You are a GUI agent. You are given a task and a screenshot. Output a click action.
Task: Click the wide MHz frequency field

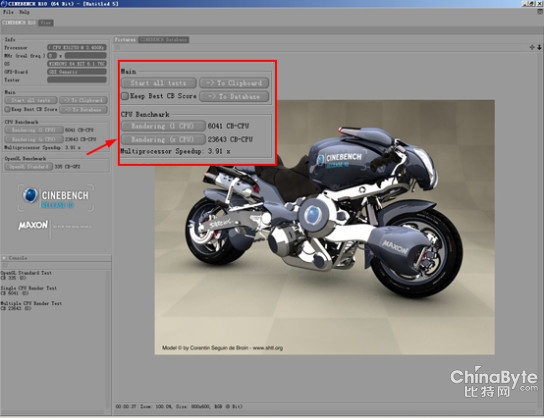point(86,56)
